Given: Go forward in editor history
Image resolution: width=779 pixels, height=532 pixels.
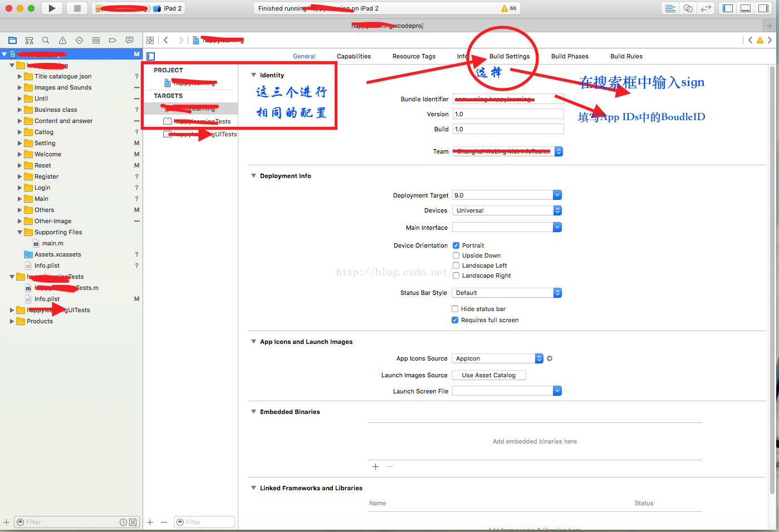Looking at the screenshot, I should pyautogui.click(x=181, y=40).
